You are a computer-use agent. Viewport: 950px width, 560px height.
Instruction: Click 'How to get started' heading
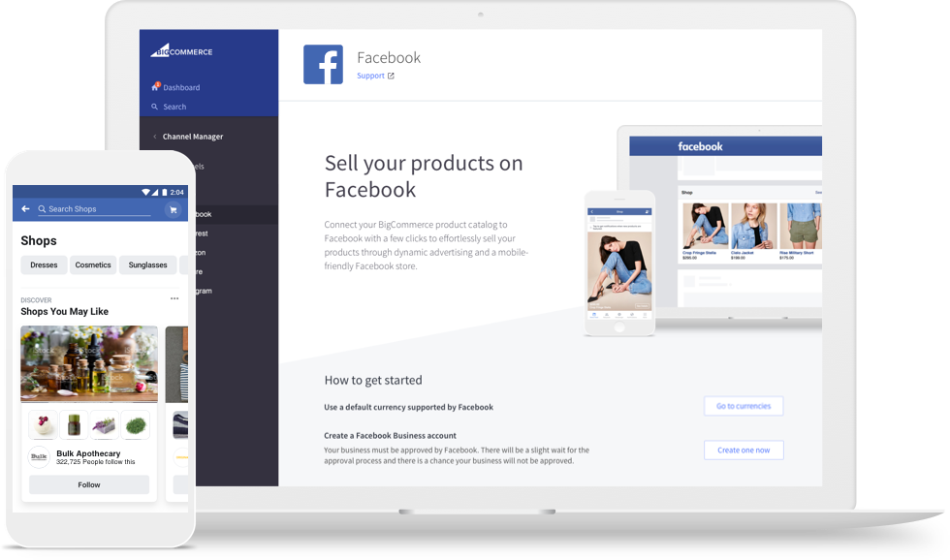[373, 380]
